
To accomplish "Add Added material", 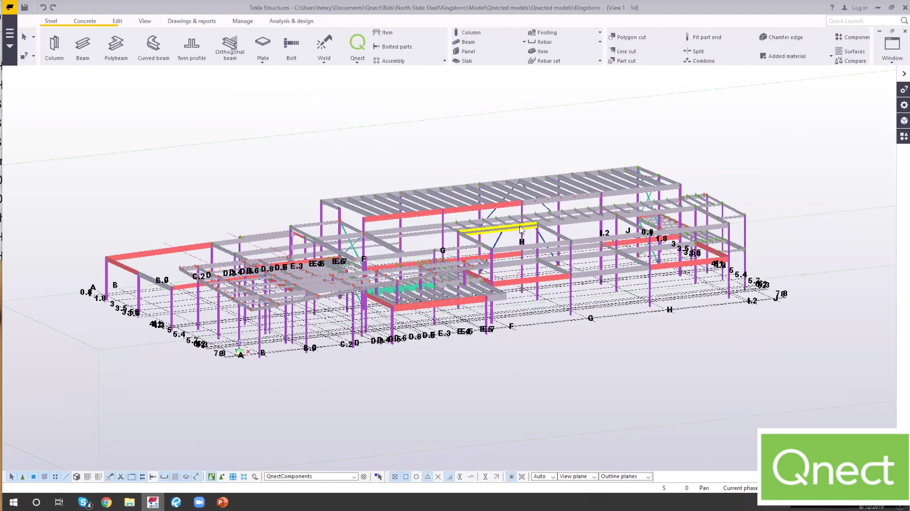I will point(782,56).
